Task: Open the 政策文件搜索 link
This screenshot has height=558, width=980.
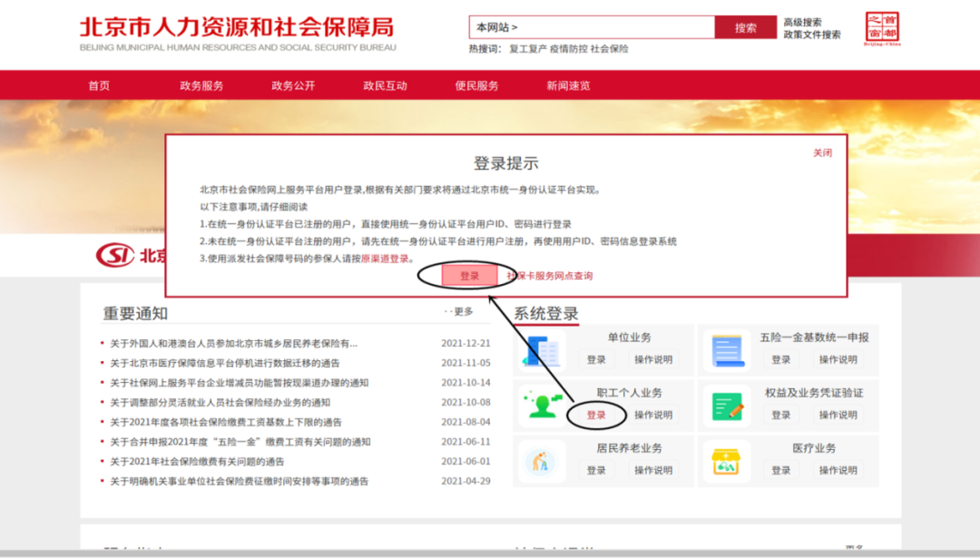Action: coord(812,34)
